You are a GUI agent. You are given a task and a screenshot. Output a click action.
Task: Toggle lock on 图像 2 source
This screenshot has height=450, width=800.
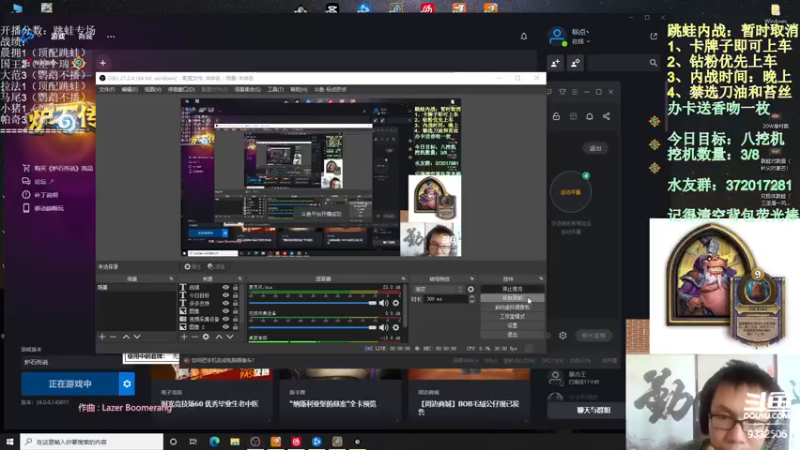click(235, 327)
